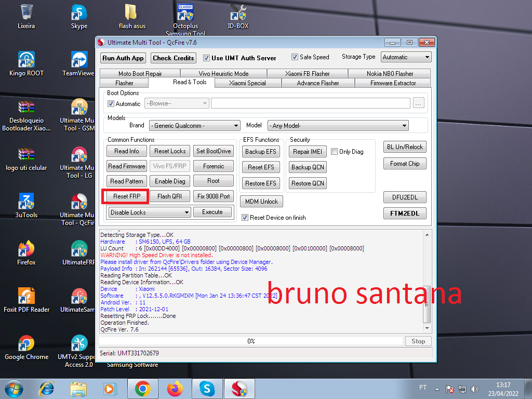Switch to the Xiaomi Special tab
Screen dimensions: 532x399
(247, 83)
